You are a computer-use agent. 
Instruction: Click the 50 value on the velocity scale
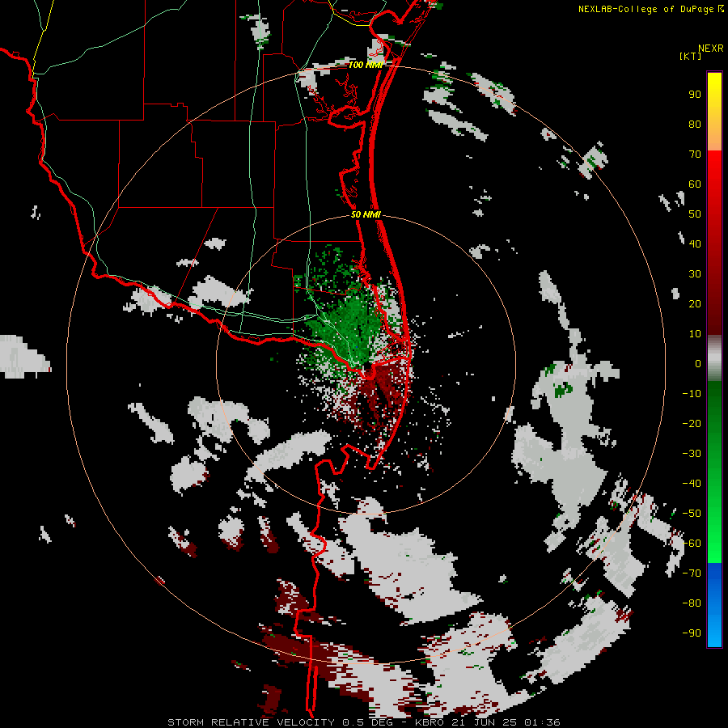[x=695, y=214]
